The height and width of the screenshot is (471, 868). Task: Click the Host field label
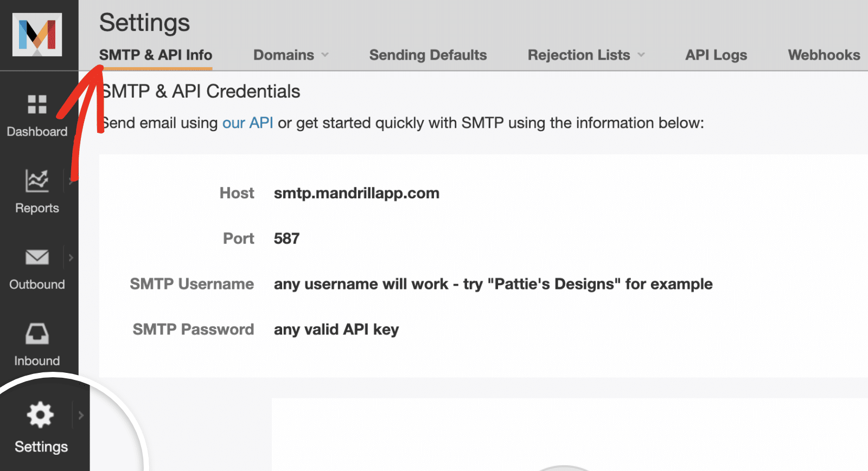(x=237, y=193)
